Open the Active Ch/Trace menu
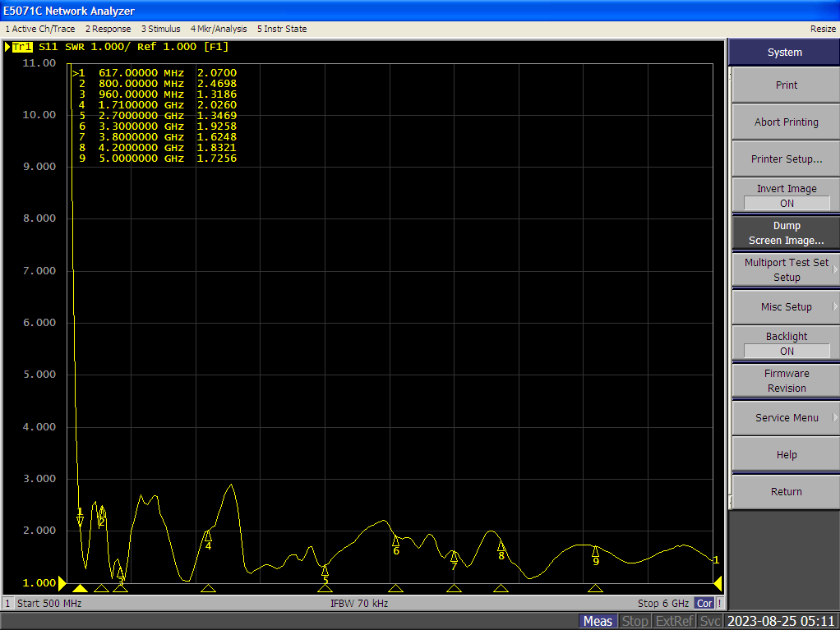The height and width of the screenshot is (630, 840). 40,29
